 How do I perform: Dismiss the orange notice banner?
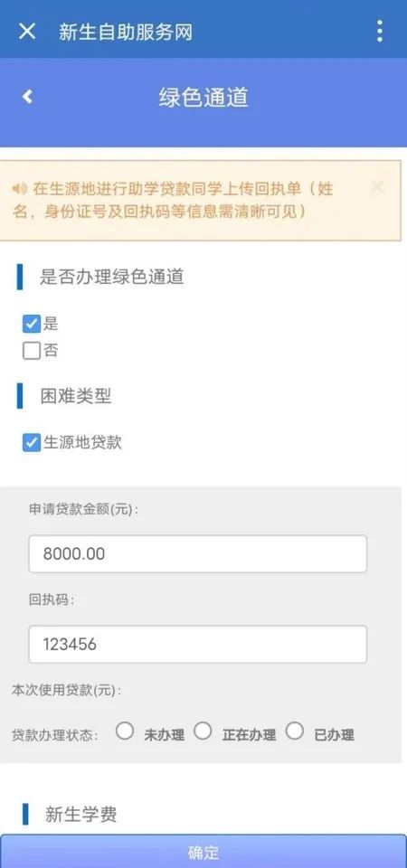pos(377,187)
